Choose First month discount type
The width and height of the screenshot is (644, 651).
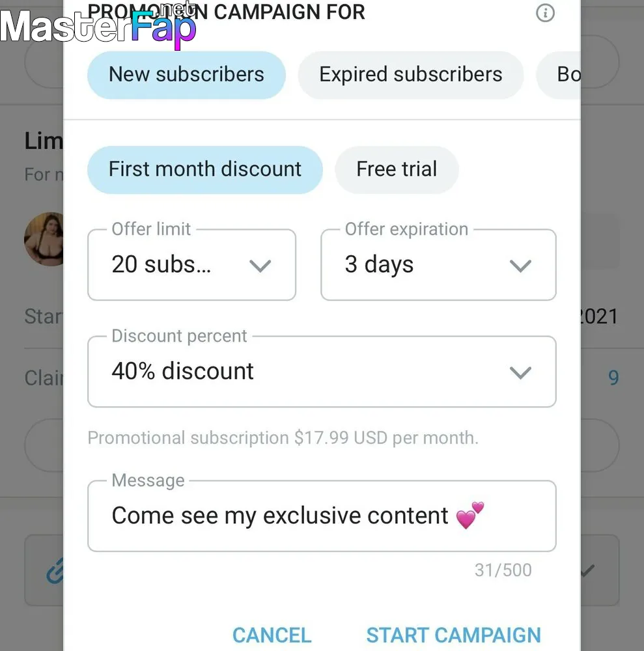[204, 170]
